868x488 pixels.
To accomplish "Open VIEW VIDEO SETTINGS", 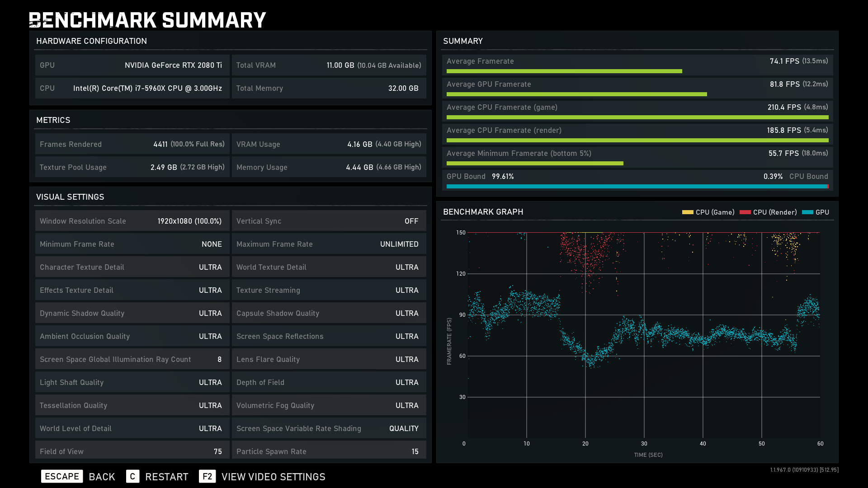I will (273, 477).
